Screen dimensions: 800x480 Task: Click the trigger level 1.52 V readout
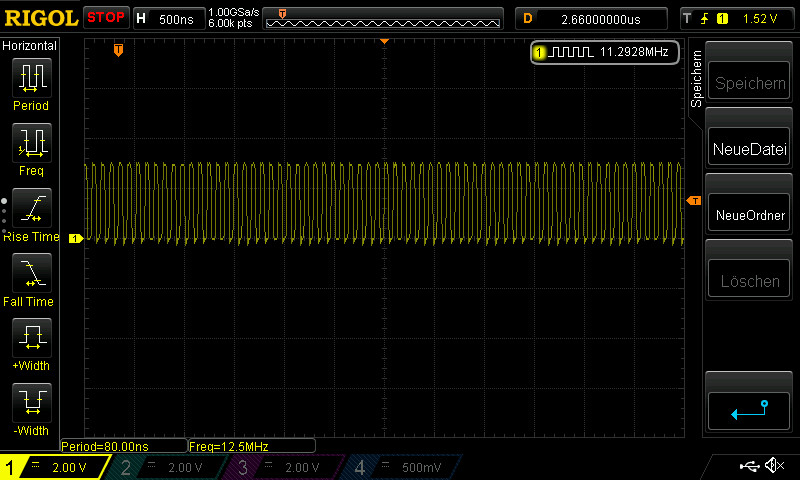760,19
